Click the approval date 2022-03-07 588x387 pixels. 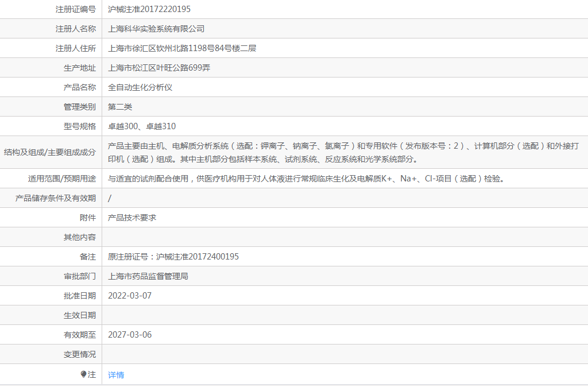point(131,296)
